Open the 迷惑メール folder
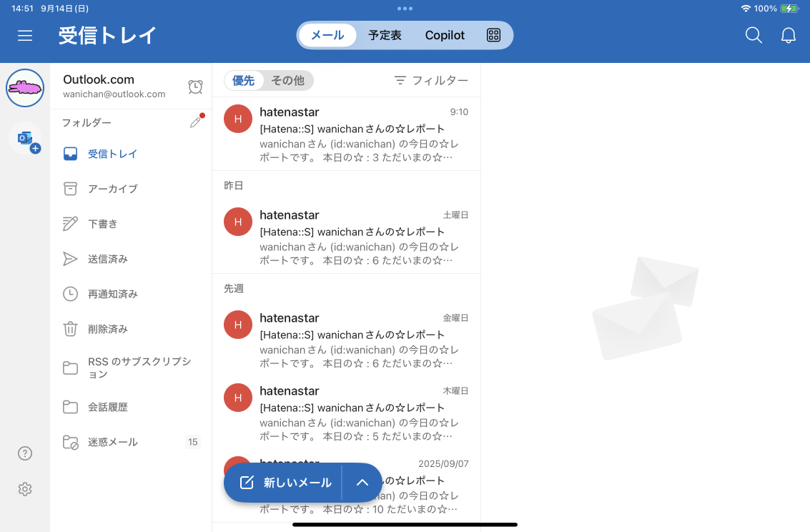810x532 pixels. 131,442
